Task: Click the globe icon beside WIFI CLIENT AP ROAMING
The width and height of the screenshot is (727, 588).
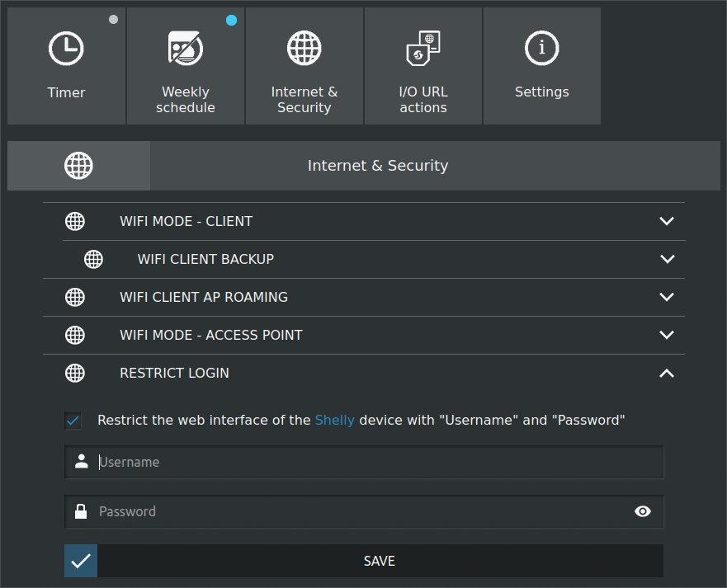Action: click(74, 297)
